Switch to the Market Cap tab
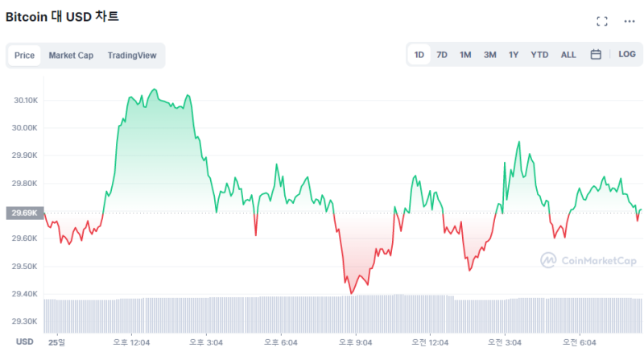This screenshot has height=348, width=644. (71, 56)
